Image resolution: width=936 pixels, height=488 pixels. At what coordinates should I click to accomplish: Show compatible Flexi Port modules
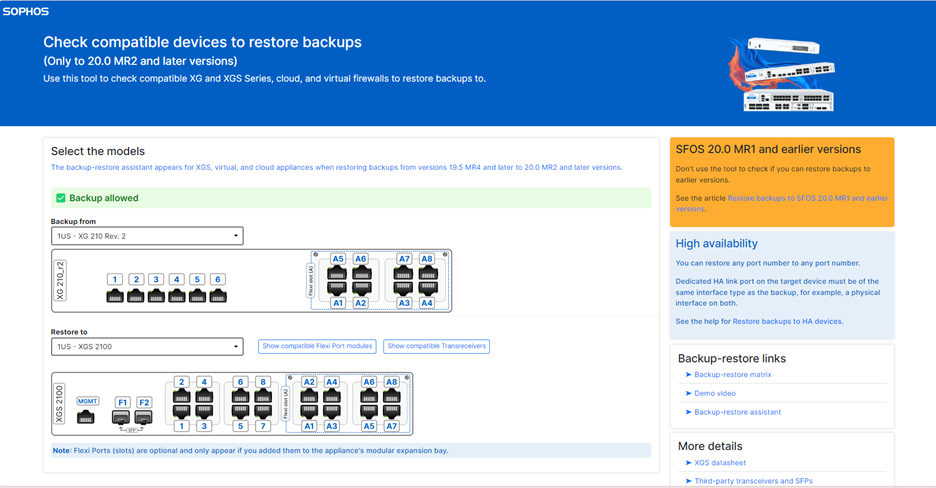(317, 346)
